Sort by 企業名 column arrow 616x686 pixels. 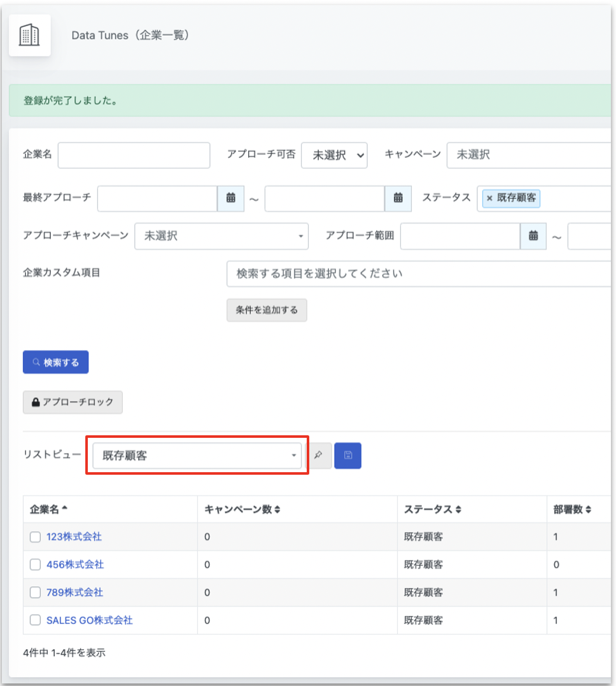click(x=65, y=509)
